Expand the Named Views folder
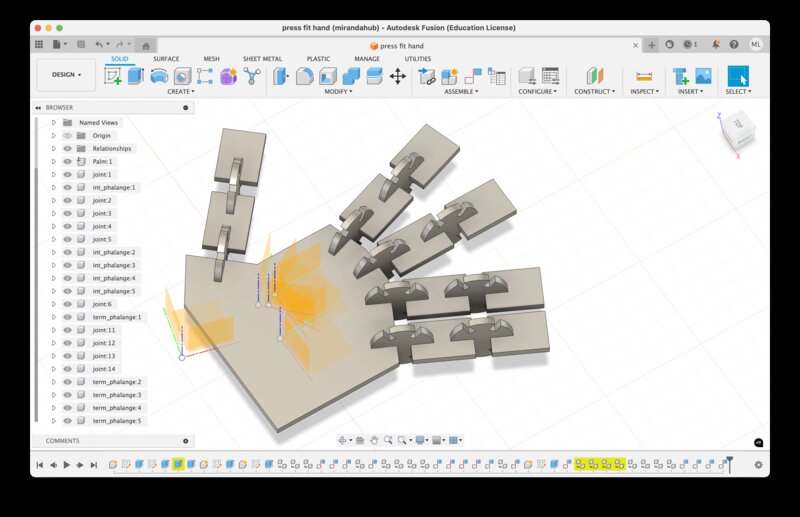This screenshot has width=800, height=517. pyautogui.click(x=54, y=122)
